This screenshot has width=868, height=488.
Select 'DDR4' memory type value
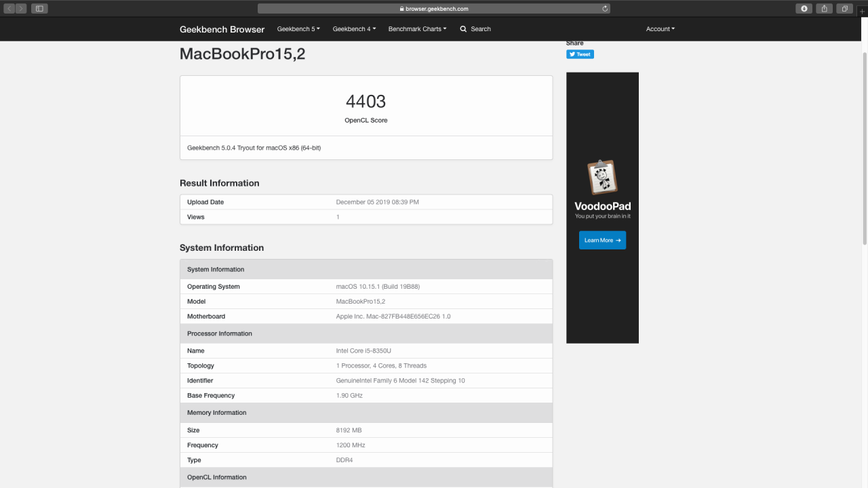point(344,460)
